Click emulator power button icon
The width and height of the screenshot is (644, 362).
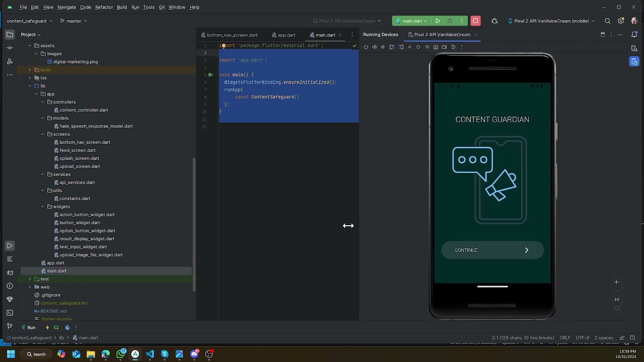point(366,47)
